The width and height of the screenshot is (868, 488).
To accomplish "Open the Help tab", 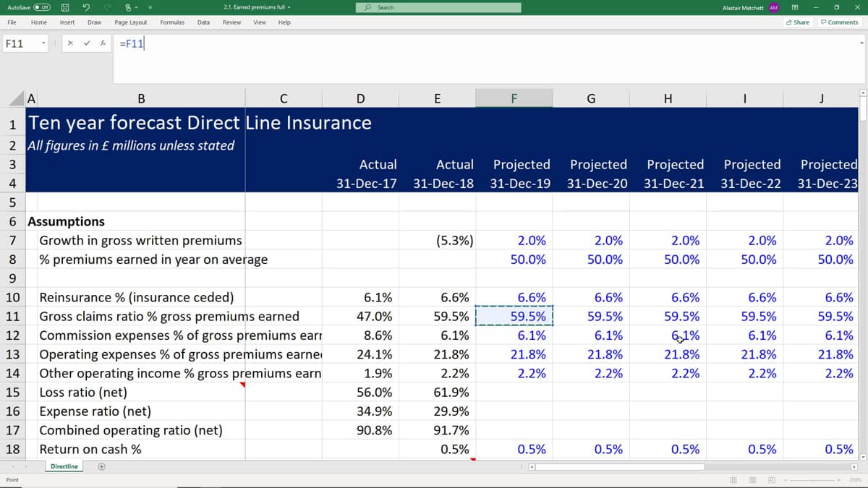I will [x=284, y=22].
